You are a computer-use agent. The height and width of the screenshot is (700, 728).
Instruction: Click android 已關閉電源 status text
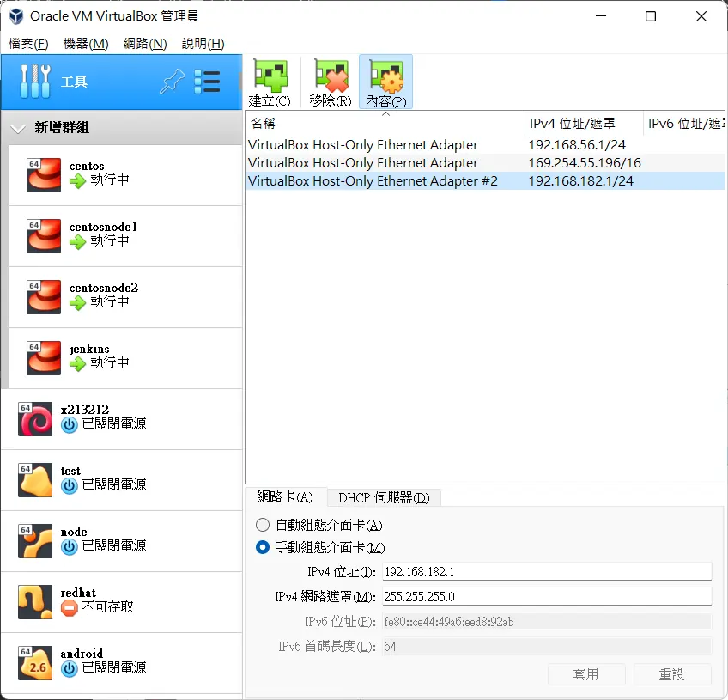coord(114,667)
